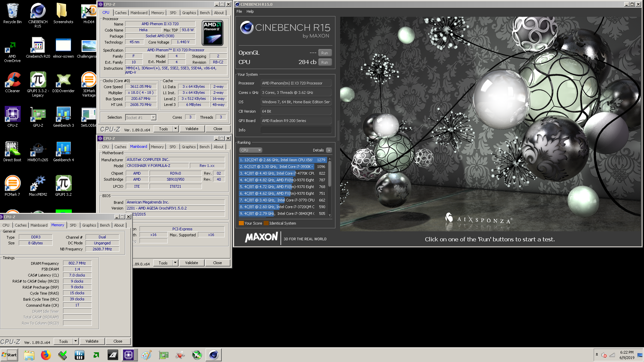Open Graphics tab in Mainboard CPU-Z window
644x362 pixels.
click(189, 147)
